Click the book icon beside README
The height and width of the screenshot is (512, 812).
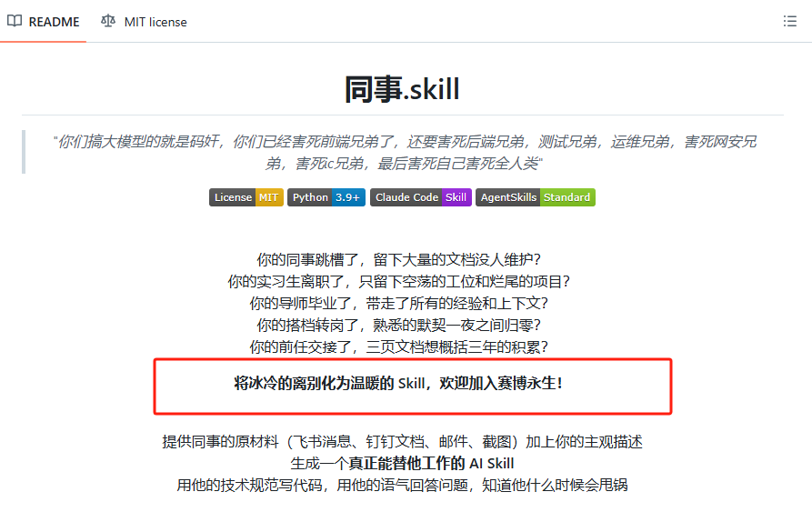coord(15,21)
